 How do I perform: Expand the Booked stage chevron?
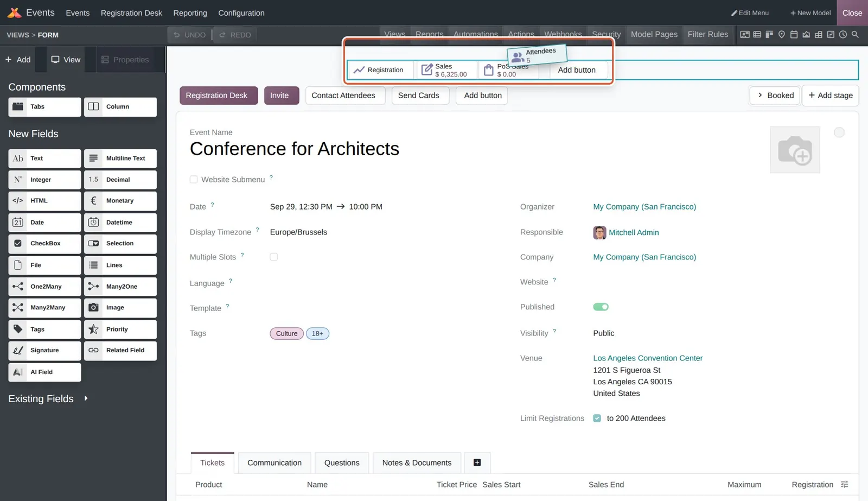(760, 95)
